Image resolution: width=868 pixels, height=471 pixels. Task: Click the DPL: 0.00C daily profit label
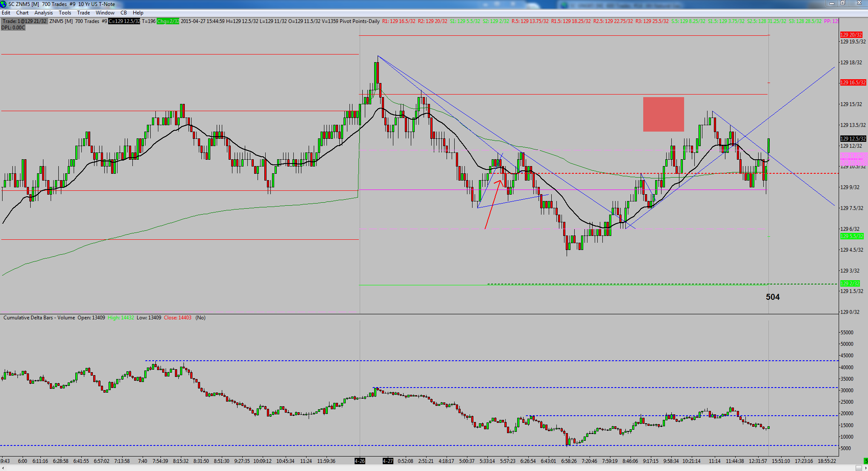[13, 28]
